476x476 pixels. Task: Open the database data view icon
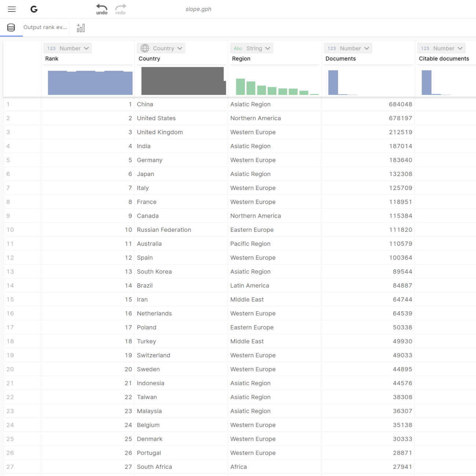coord(11,28)
